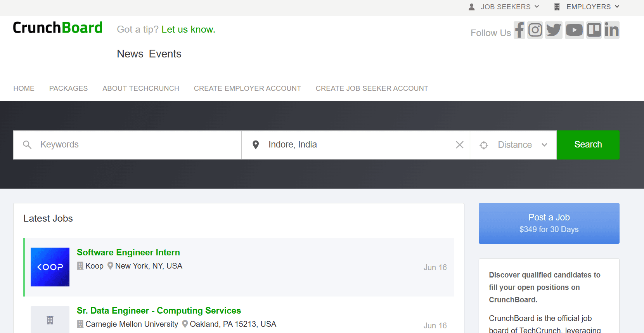Screen dimensions: 644x333
Task: Click the Flipboard icon next to YouTube
Action: point(594,30)
